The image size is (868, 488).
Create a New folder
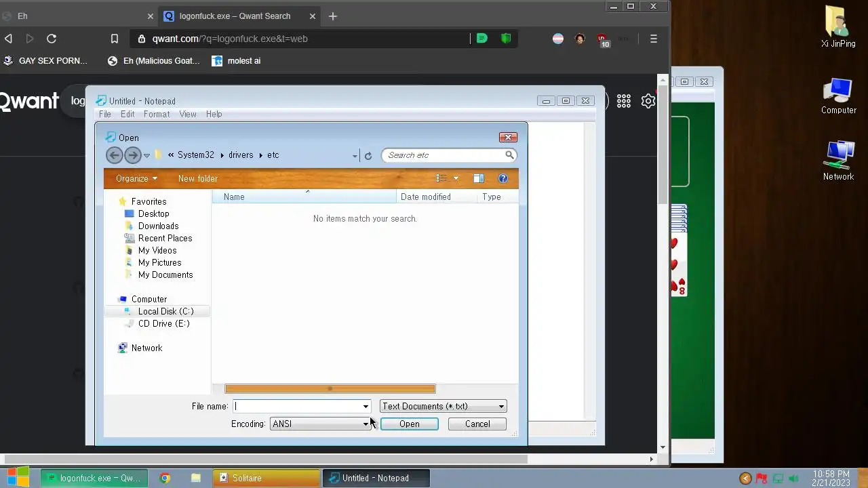(198, 179)
